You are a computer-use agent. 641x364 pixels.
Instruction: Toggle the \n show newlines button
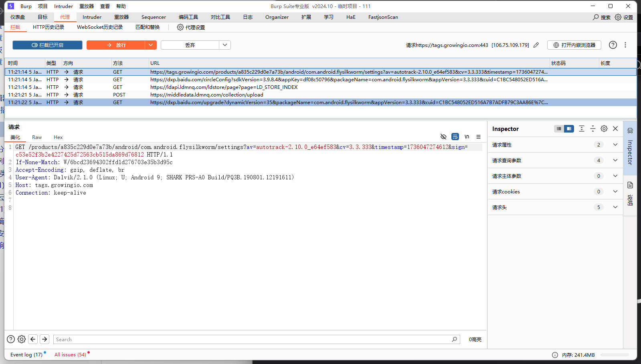[x=467, y=137]
